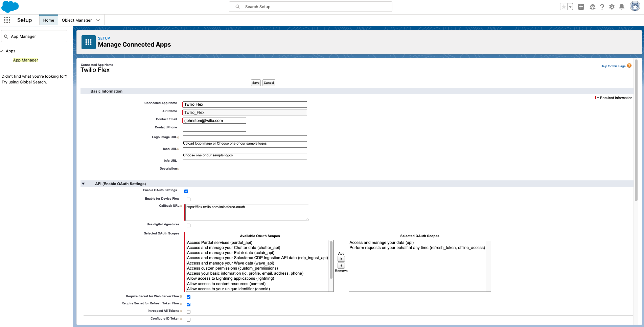Viewport: 644px width, 327px height.
Task: Click the Callback URL info icon
Action: coord(181,206)
